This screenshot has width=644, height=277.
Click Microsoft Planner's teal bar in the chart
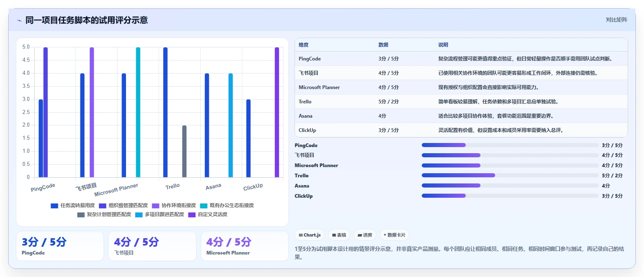click(138, 112)
